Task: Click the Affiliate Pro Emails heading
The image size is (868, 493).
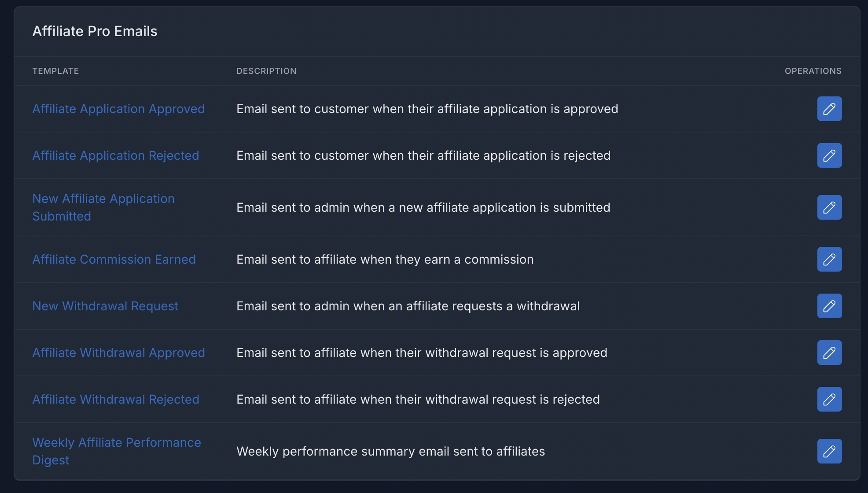Action: tap(95, 31)
